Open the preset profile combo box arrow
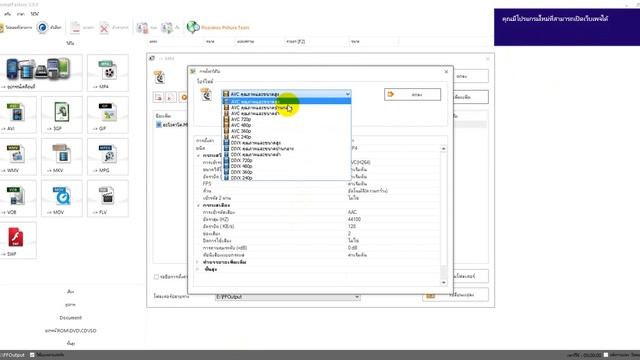Screen dimensions: 640x360 tap(347, 94)
